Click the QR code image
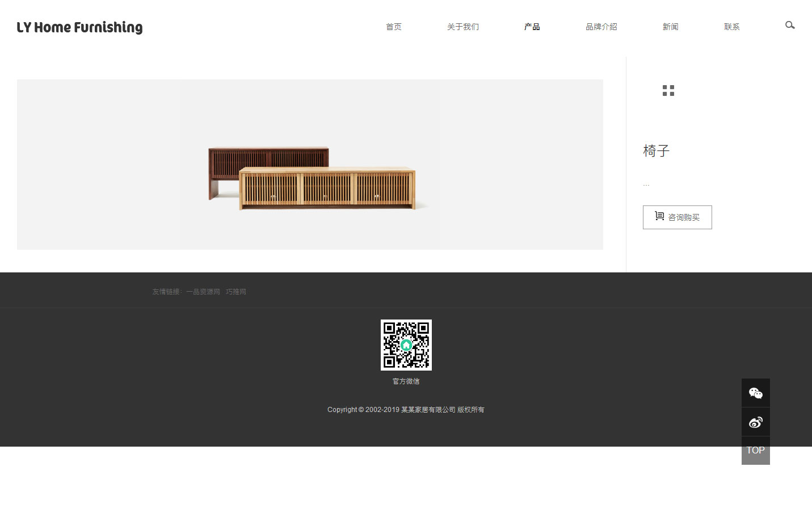The height and width of the screenshot is (517, 812). tap(406, 345)
